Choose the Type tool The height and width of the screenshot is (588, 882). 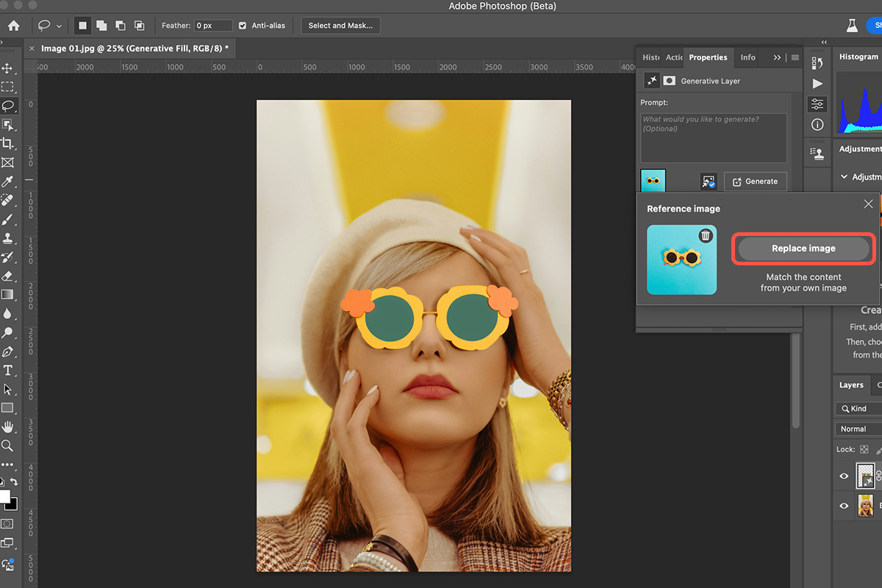click(x=8, y=370)
